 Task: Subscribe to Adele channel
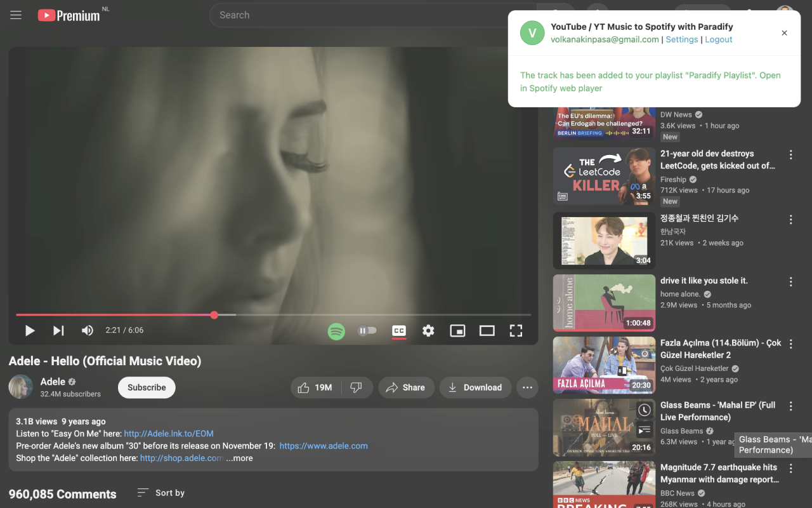click(147, 387)
